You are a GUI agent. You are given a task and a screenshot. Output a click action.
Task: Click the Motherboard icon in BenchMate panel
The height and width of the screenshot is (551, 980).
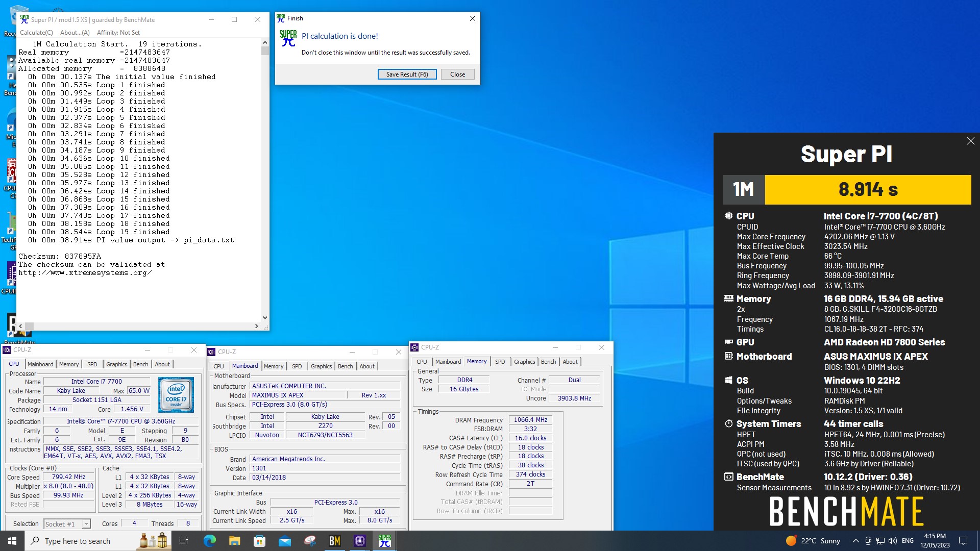728,356
